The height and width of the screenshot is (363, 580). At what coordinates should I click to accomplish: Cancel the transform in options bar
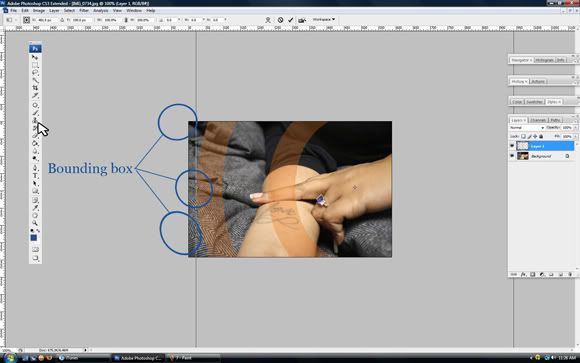pyautogui.click(x=280, y=20)
